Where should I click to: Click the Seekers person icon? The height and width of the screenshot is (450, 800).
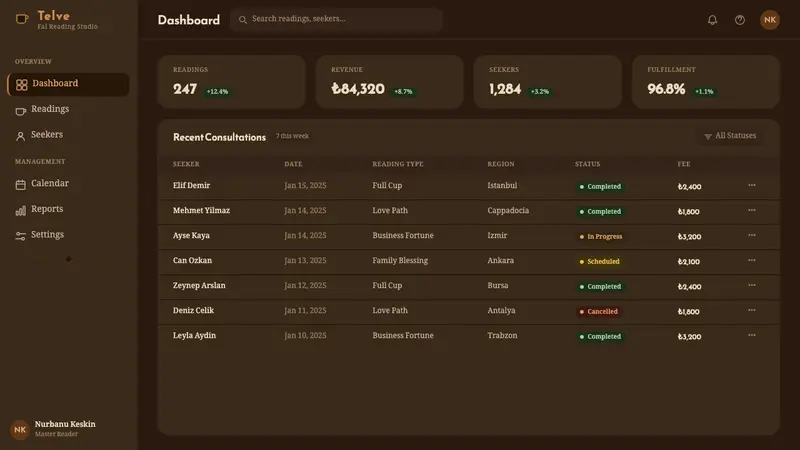[20, 136]
